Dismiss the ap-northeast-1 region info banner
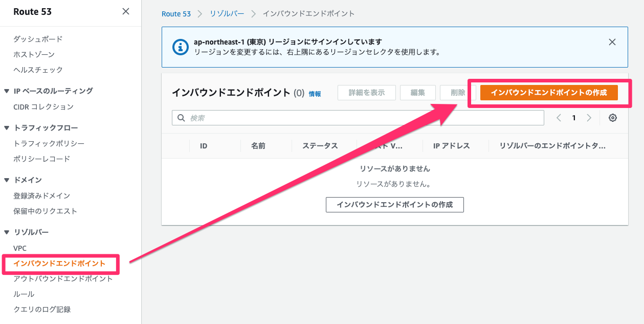Viewport: 644px width, 324px height. 612,42
